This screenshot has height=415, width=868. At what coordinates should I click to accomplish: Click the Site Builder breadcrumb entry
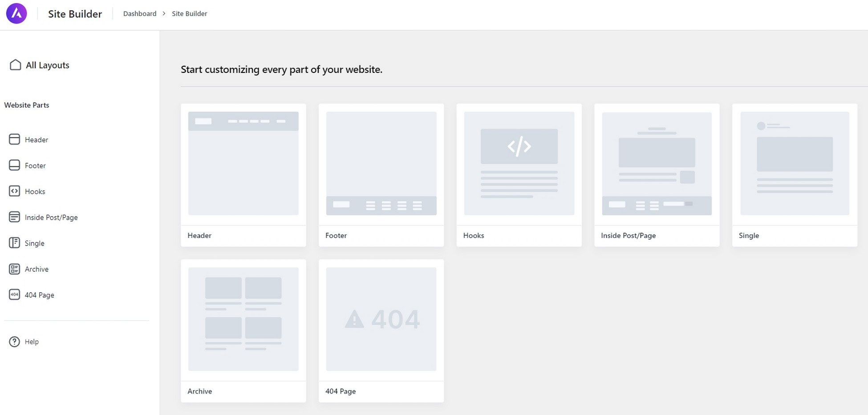(x=190, y=13)
